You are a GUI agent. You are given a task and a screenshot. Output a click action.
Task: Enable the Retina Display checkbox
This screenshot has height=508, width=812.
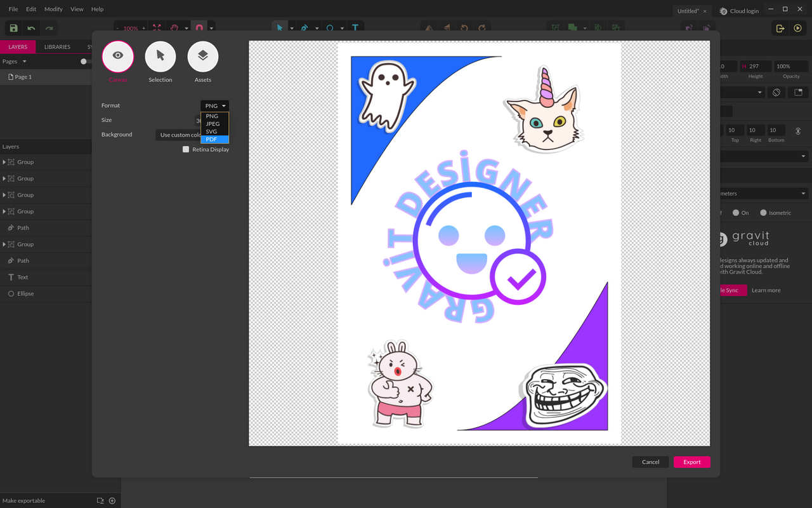pos(186,149)
